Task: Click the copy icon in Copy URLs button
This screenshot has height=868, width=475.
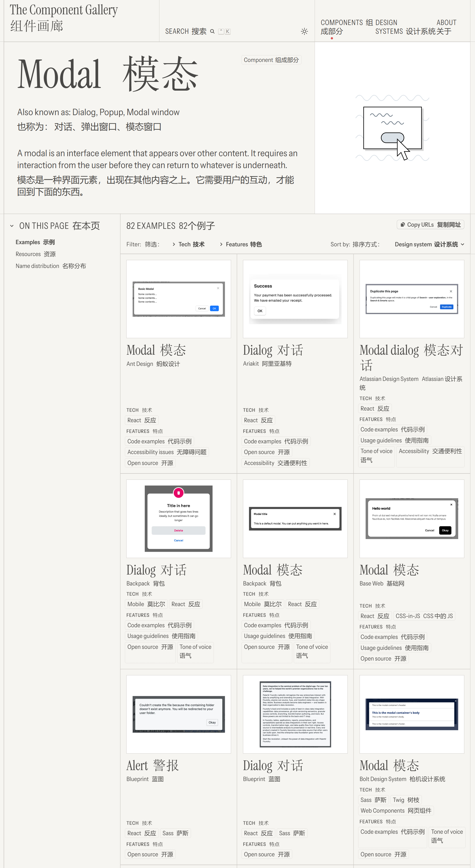Action: pyautogui.click(x=403, y=224)
